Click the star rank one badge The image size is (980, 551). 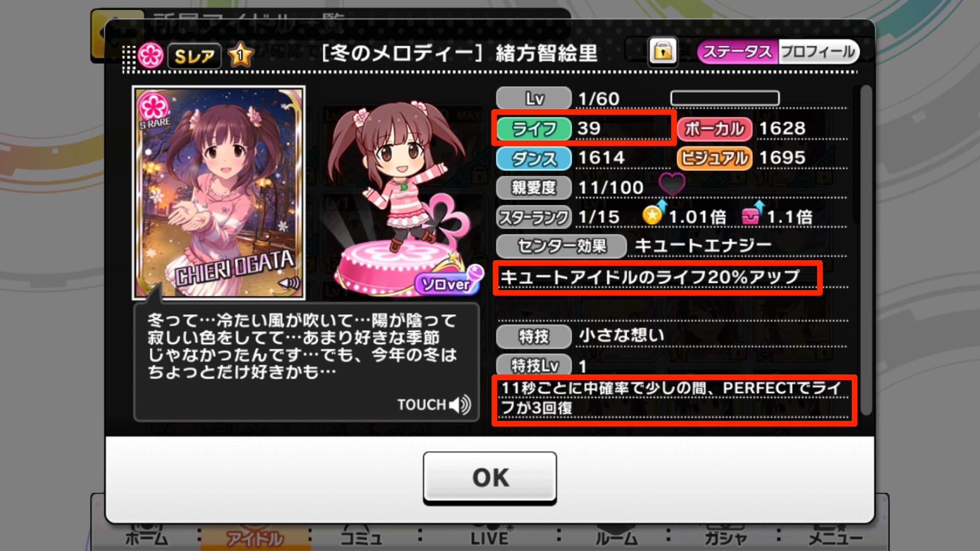[x=240, y=55]
